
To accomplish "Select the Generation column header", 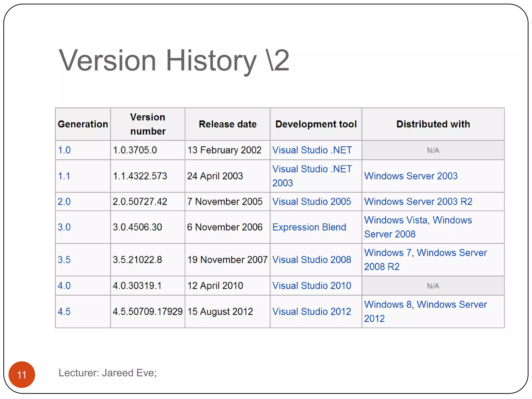I will click(x=83, y=124).
